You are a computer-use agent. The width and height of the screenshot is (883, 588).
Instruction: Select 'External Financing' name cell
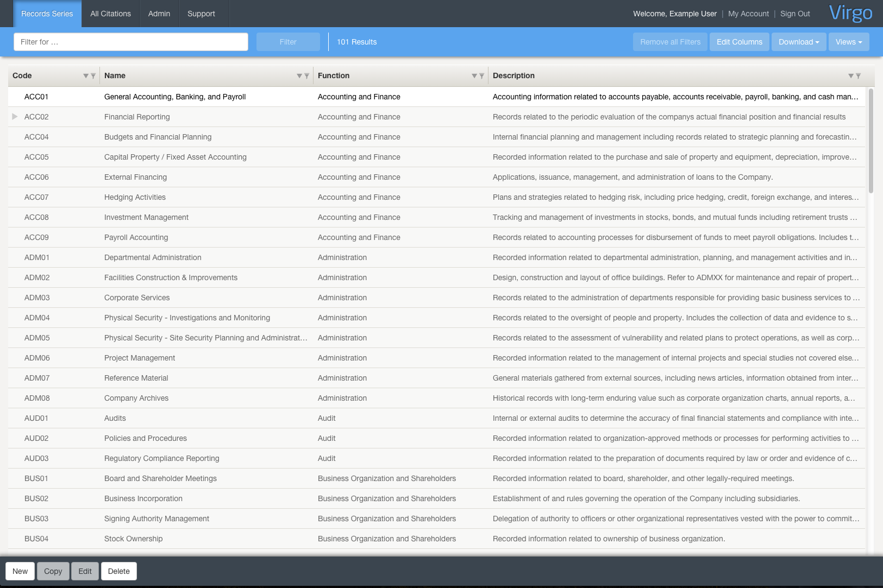click(136, 177)
